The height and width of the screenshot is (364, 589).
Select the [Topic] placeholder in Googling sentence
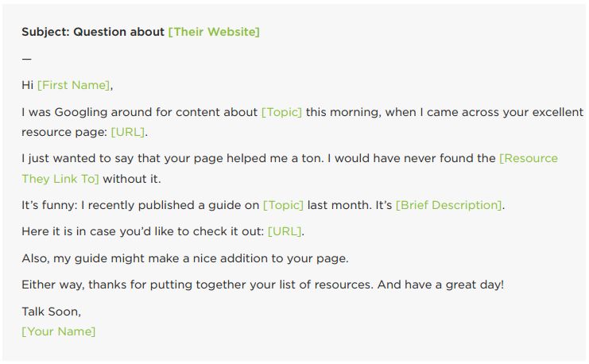click(x=281, y=112)
